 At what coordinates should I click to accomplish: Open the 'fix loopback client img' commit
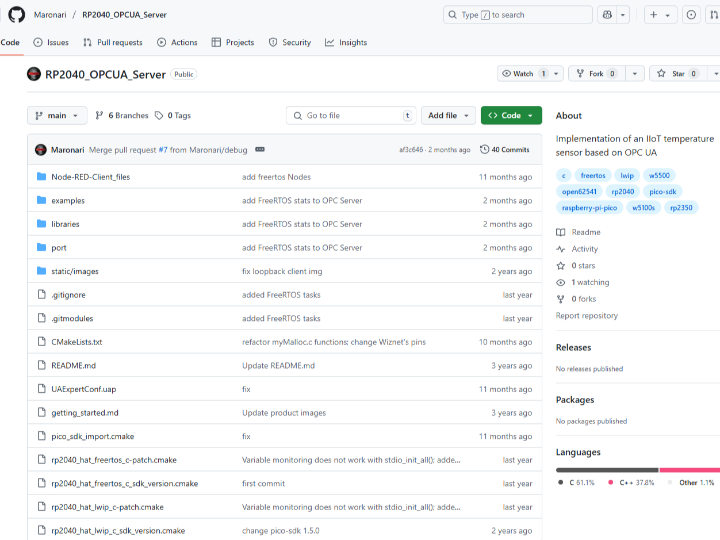pos(282,271)
